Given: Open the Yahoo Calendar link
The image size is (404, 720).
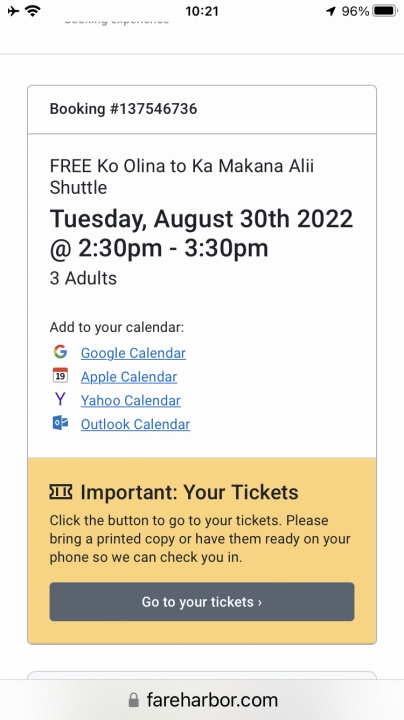Looking at the screenshot, I should [131, 400].
